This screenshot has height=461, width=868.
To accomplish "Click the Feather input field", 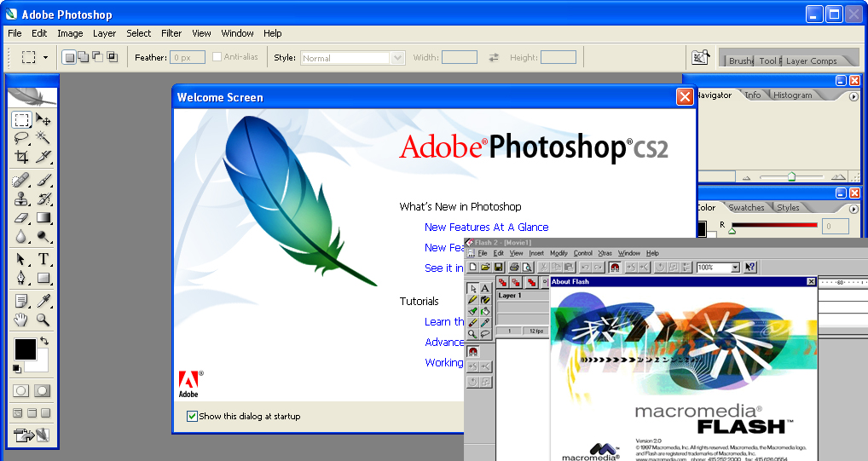I will coord(188,57).
